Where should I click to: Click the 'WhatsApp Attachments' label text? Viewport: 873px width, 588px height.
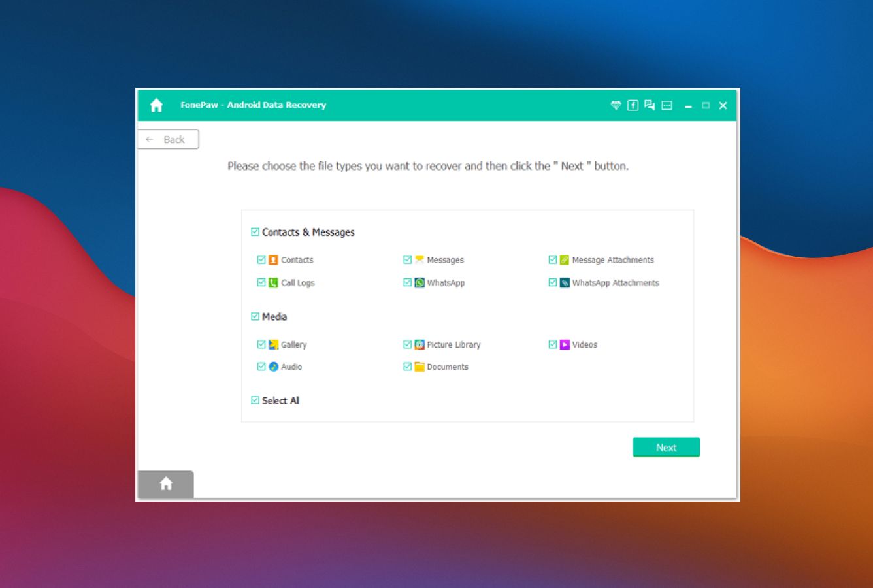[x=616, y=283]
